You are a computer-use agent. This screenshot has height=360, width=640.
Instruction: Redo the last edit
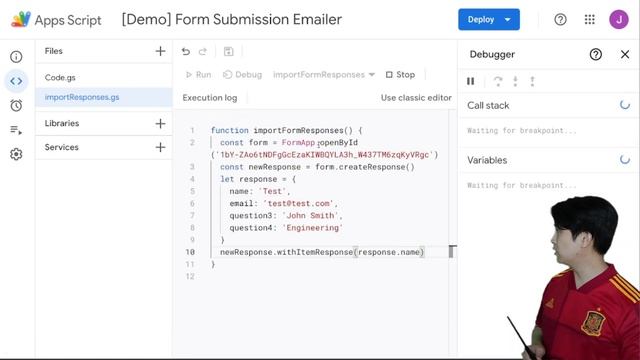click(203, 51)
